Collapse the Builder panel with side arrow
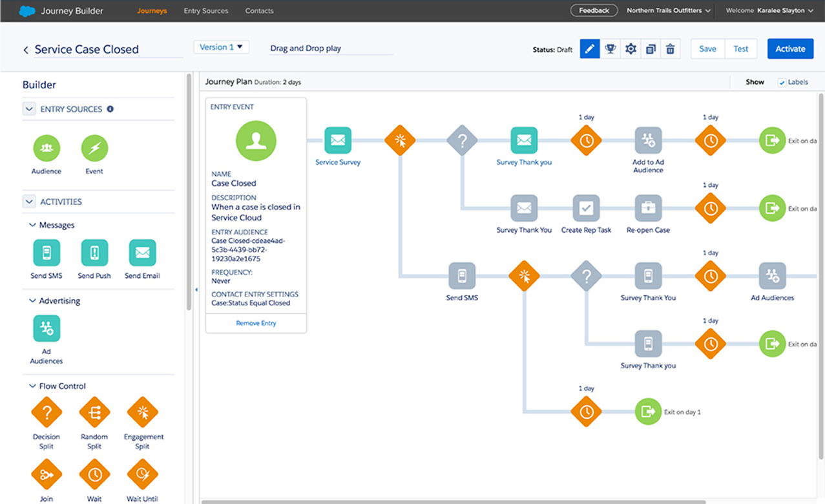Image resolution: width=825 pixels, height=504 pixels. click(x=196, y=290)
